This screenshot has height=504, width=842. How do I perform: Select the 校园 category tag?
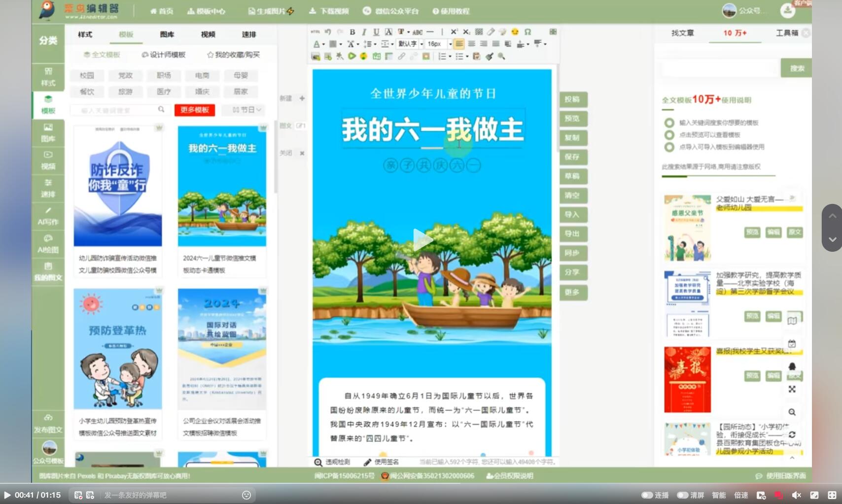[87, 75]
